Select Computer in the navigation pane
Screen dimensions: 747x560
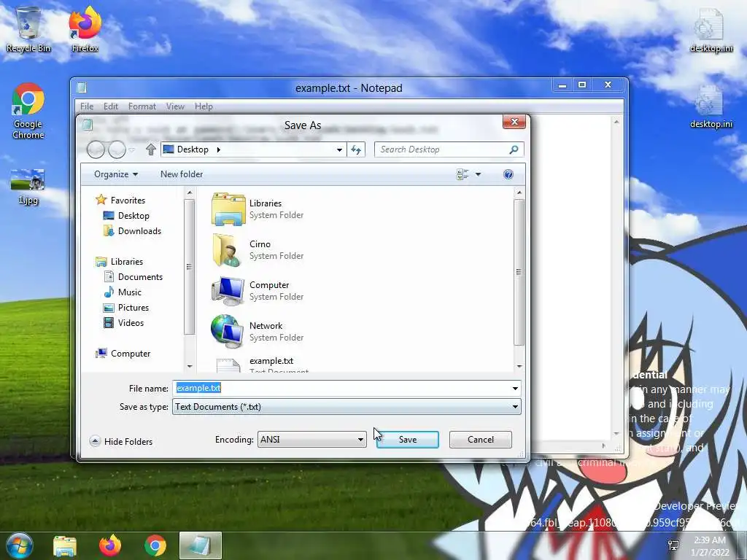tap(123, 354)
